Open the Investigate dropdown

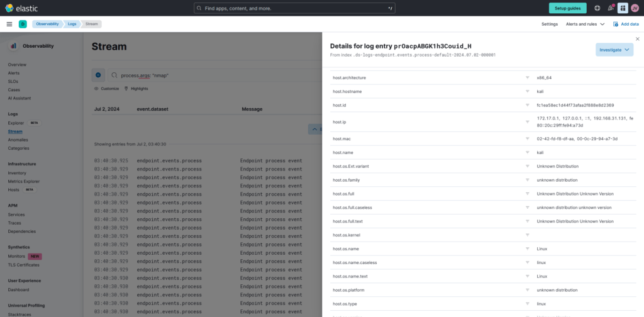614,50
